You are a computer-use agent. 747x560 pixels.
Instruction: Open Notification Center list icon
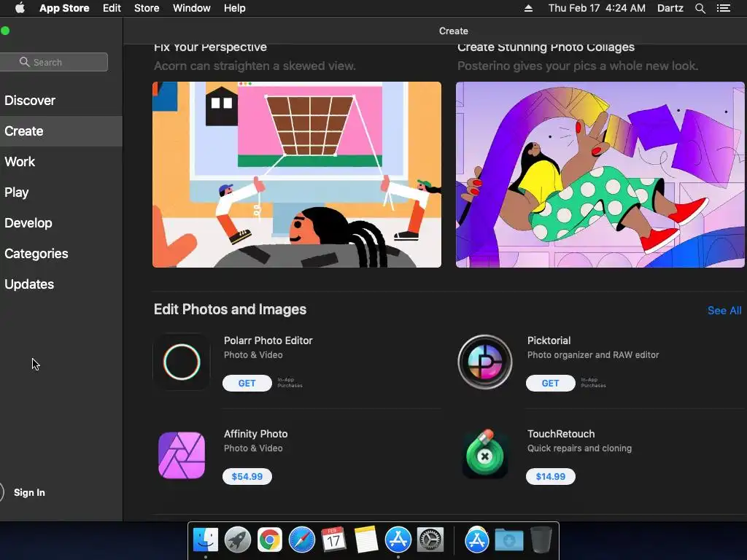coord(724,8)
